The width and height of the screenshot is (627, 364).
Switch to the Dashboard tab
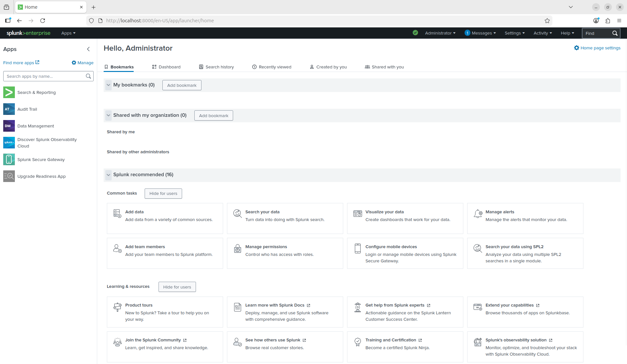click(x=166, y=67)
